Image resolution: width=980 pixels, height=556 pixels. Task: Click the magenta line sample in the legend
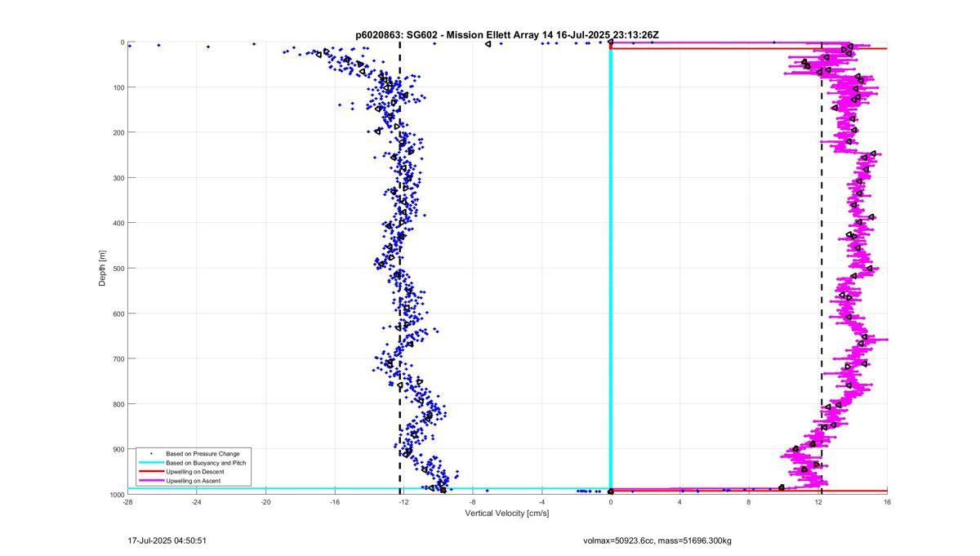coord(150,481)
